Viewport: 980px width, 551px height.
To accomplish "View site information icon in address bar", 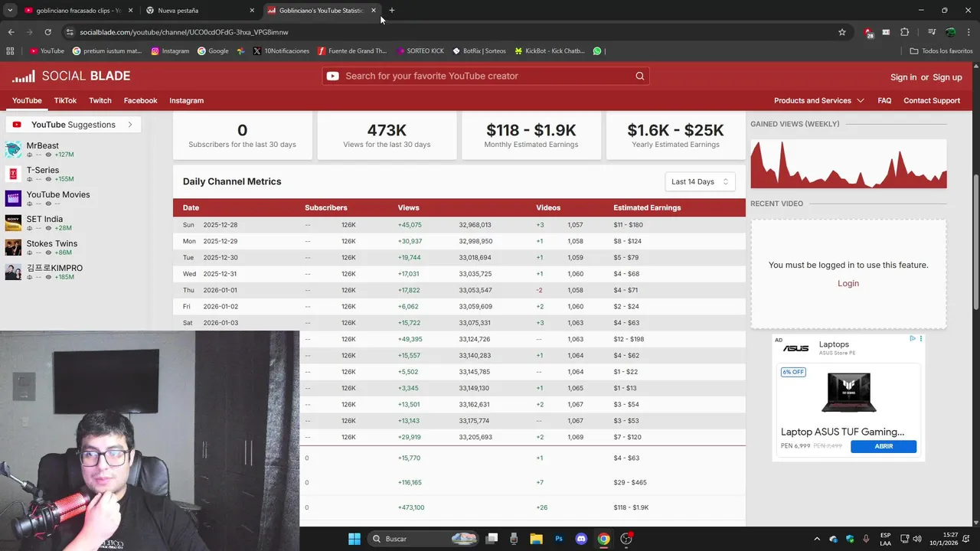I will (x=70, y=32).
